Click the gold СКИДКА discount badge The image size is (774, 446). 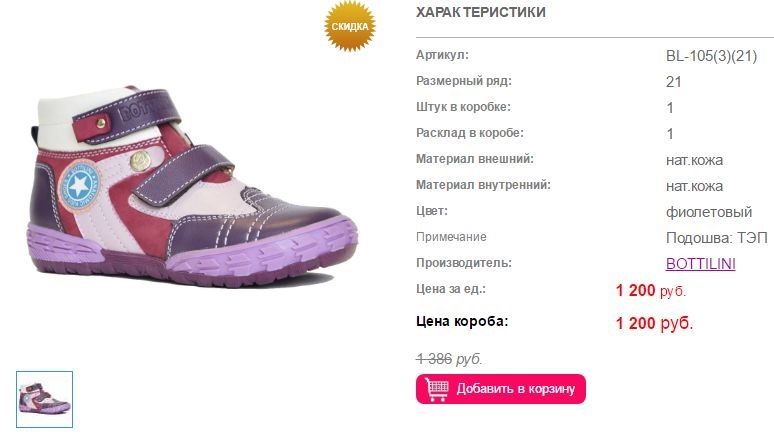[349, 26]
